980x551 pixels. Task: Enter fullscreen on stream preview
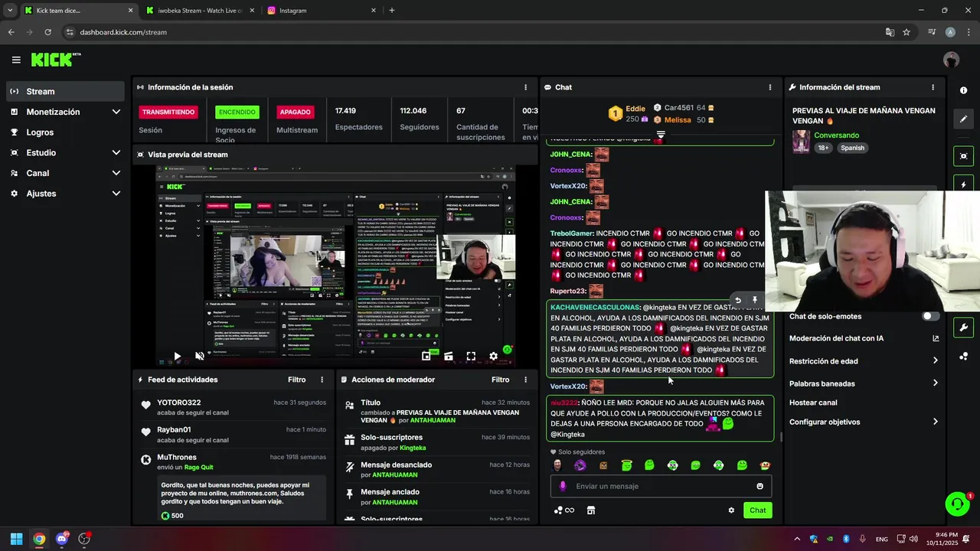471,356
